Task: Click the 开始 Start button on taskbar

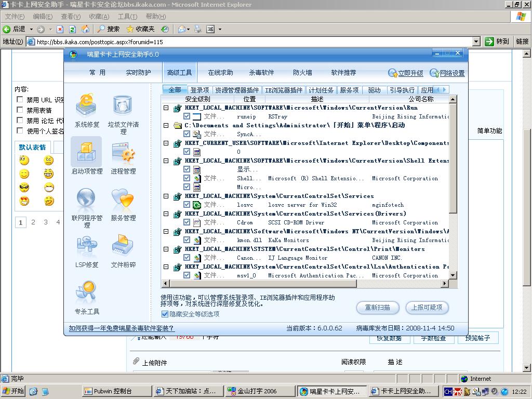Action: [14, 391]
